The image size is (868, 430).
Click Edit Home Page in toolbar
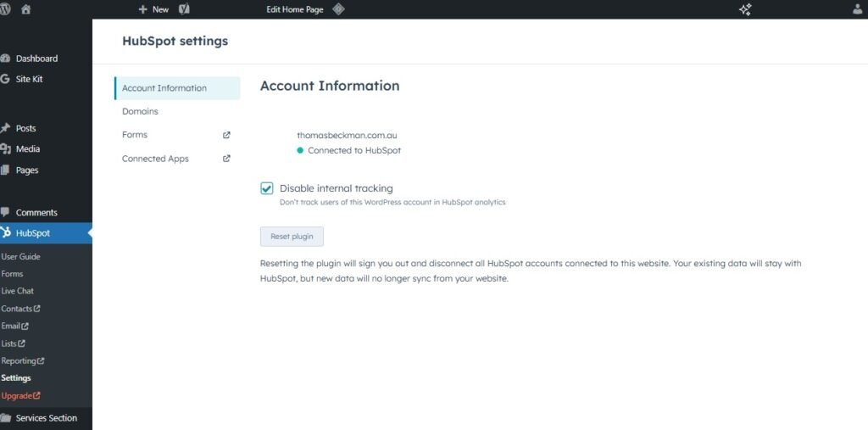point(295,9)
